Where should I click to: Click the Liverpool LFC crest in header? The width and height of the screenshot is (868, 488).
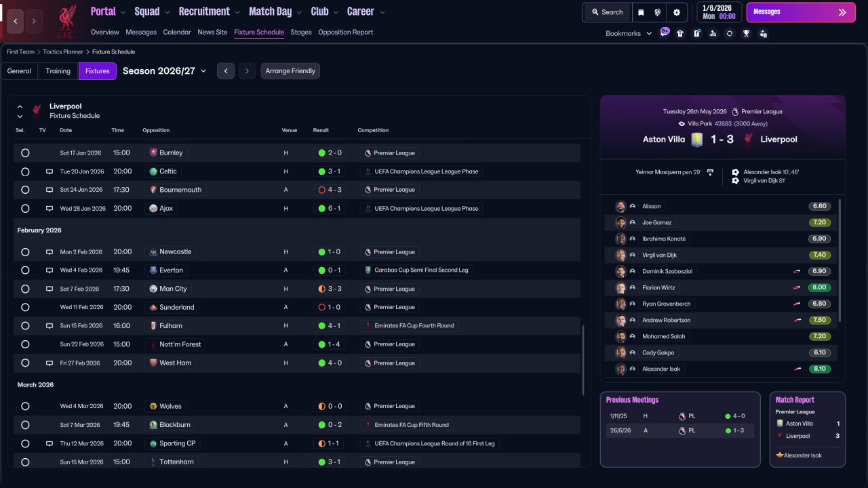(66, 21)
